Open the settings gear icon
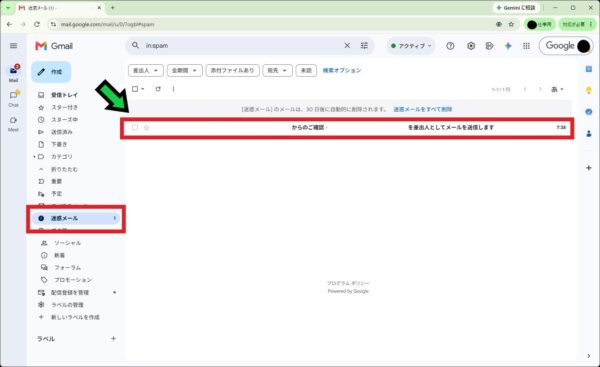Screen dimensions: 600x367 (x=471, y=46)
